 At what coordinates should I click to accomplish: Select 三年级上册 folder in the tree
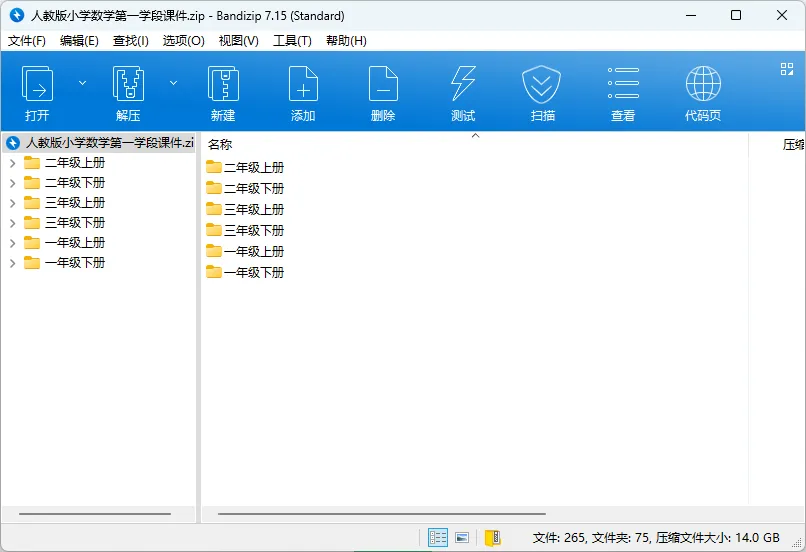(65, 203)
